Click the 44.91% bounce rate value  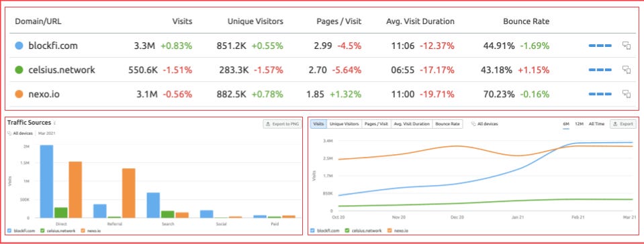[499, 46]
